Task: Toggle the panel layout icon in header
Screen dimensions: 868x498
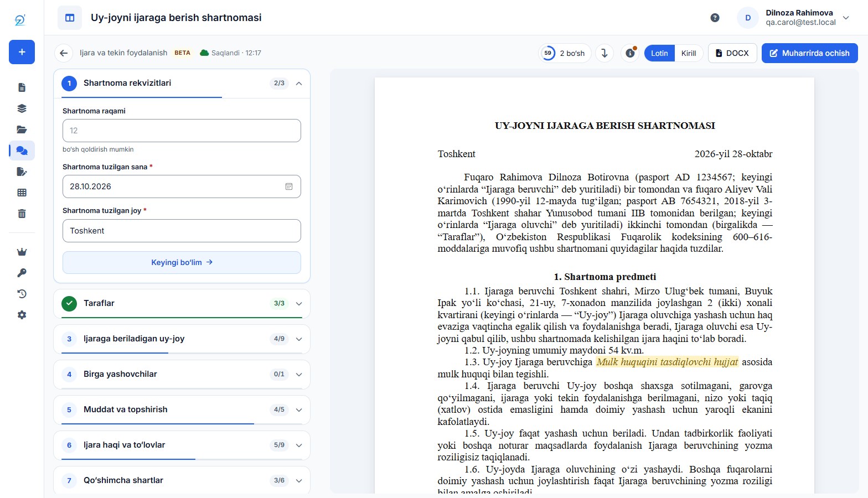Action: point(70,18)
